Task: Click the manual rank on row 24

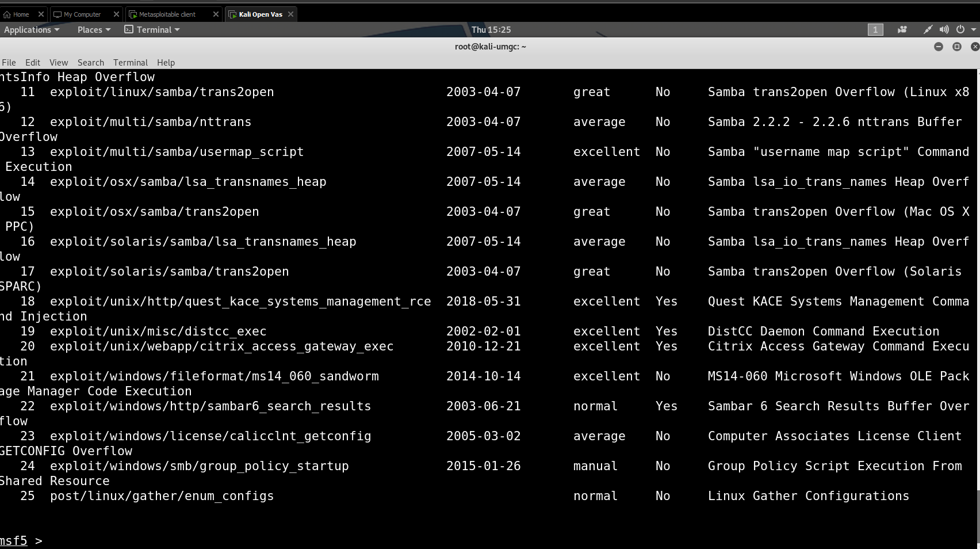Action: pyautogui.click(x=595, y=466)
